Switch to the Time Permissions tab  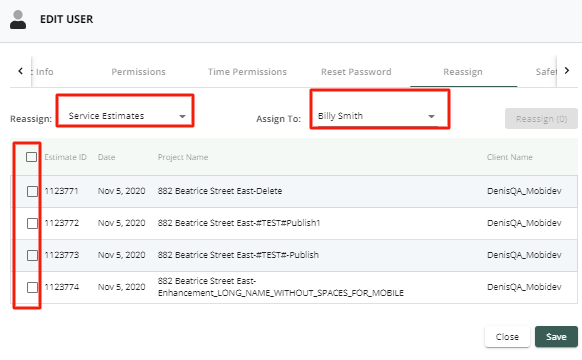247,72
